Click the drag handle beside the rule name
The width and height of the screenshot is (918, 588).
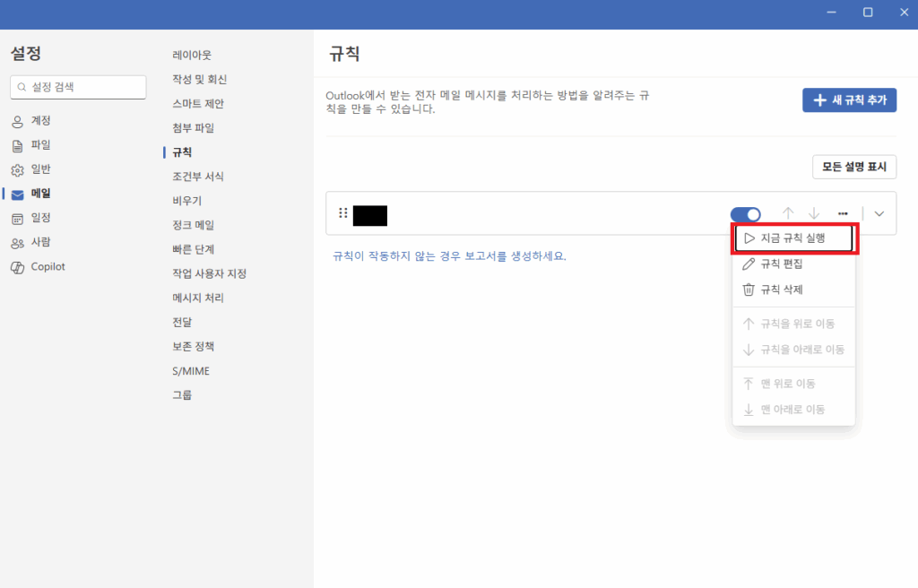coord(342,213)
